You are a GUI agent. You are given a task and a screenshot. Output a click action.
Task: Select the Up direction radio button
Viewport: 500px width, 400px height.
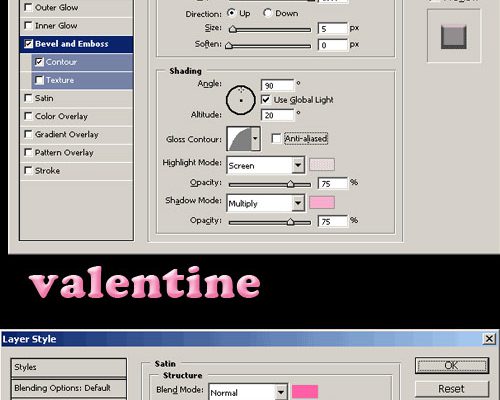pos(231,13)
